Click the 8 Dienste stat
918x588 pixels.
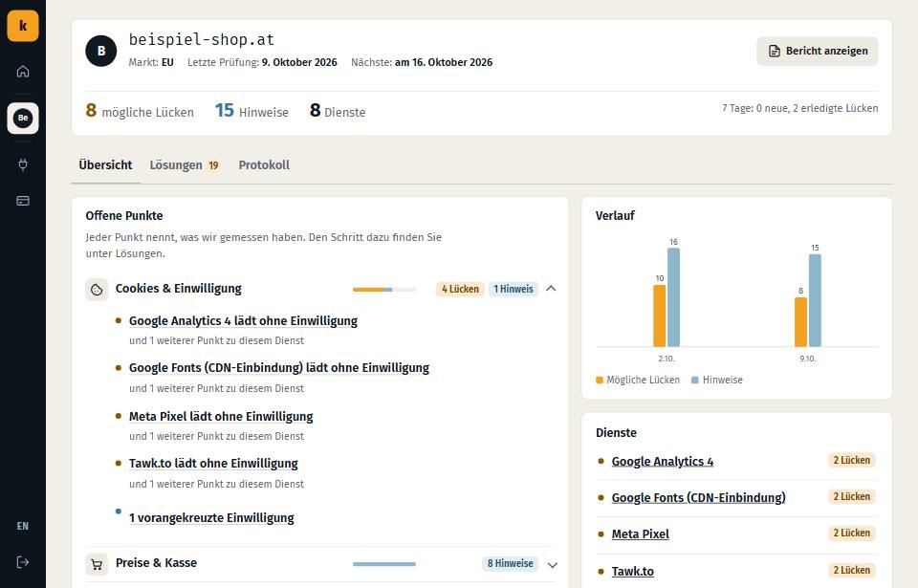338,111
